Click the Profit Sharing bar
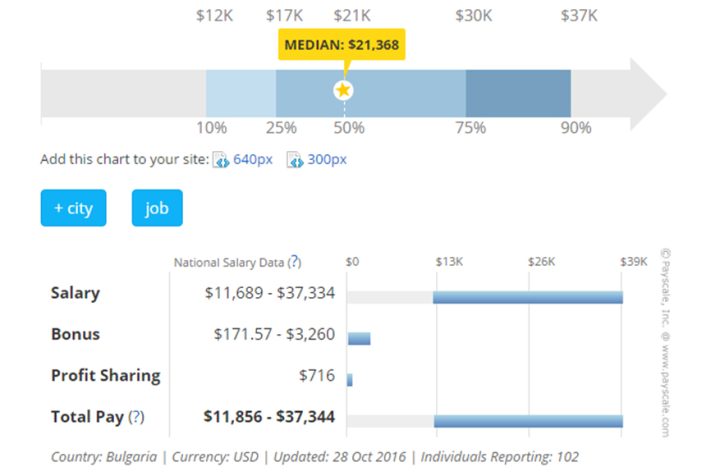 [x=350, y=379]
